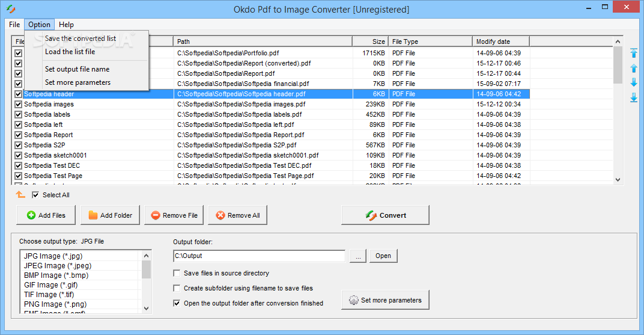The height and width of the screenshot is (335, 644).
Task: Move selected file to bottom of list
Action: click(x=634, y=97)
